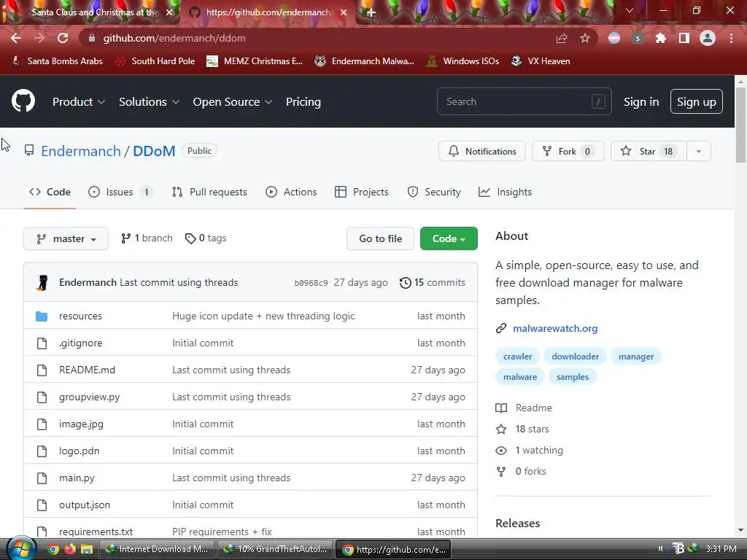Click the Notifications button
This screenshot has height=560, width=747.
482,152
